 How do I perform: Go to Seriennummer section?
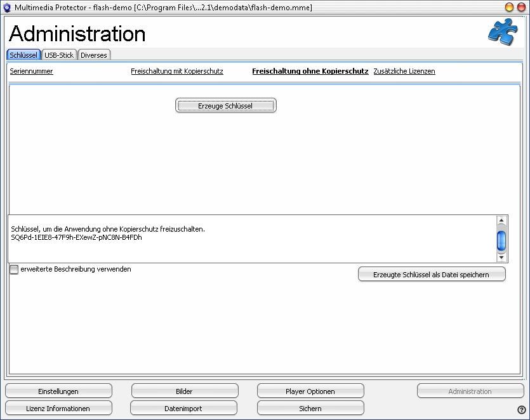tap(31, 72)
